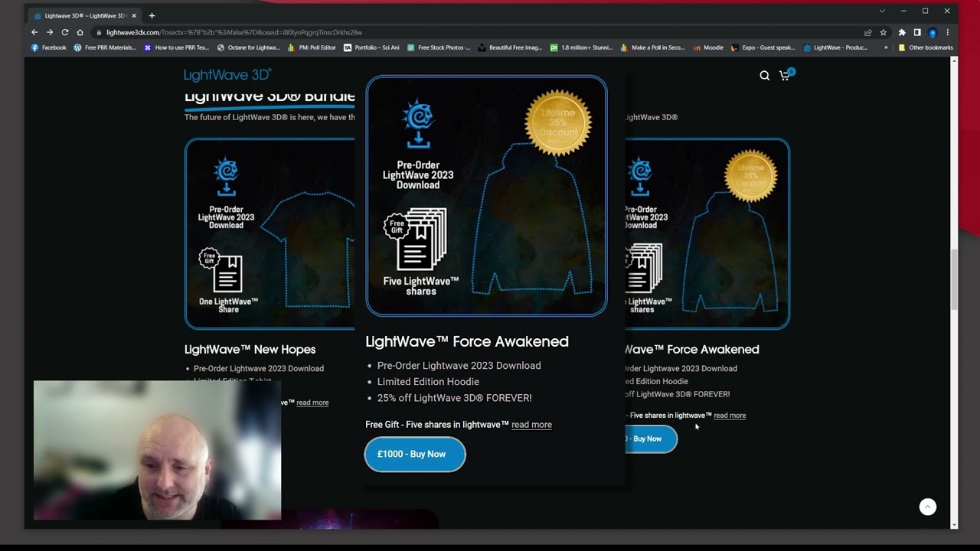Reload the LightWave page
Viewport: 980px width, 551px height.
(x=65, y=32)
